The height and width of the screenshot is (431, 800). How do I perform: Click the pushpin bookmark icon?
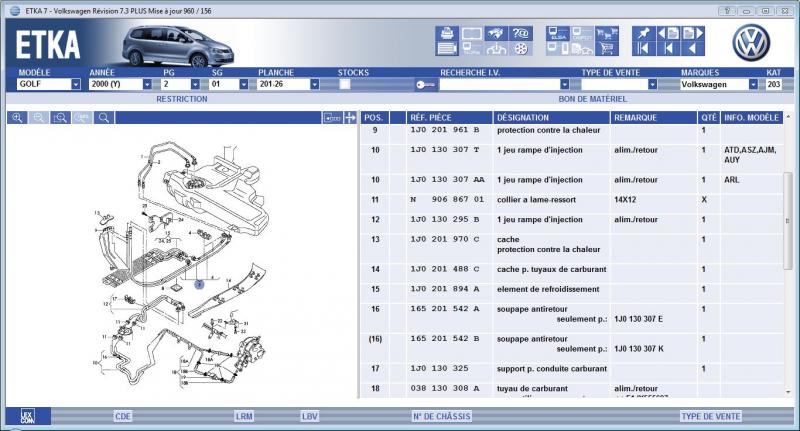coord(643,34)
